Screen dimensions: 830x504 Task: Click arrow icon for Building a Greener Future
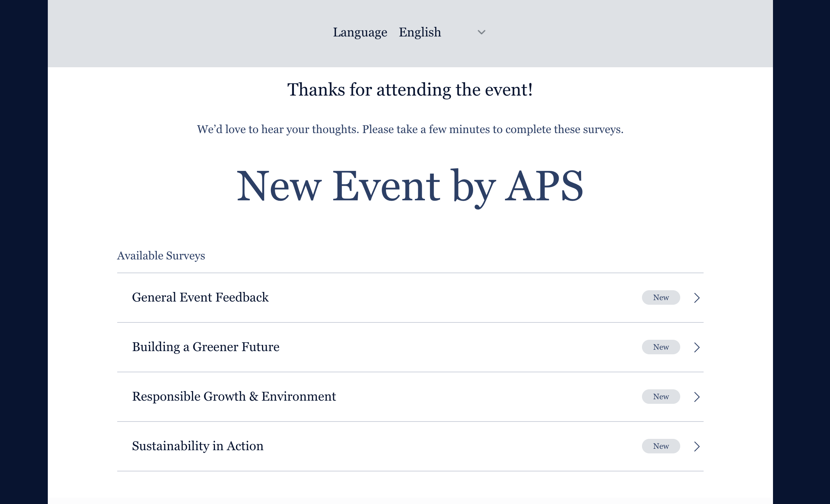pyautogui.click(x=697, y=347)
